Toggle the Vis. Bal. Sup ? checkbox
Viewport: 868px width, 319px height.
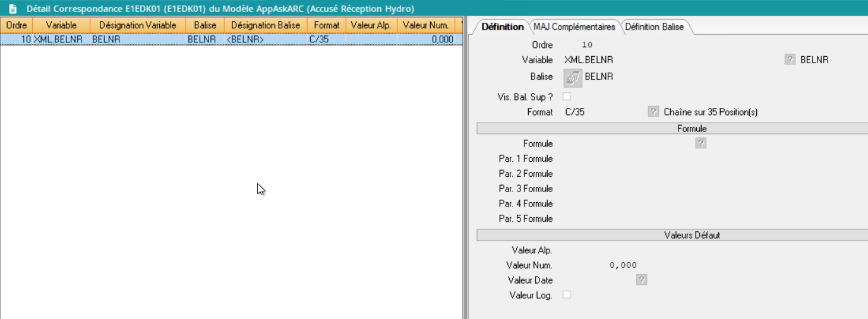[567, 97]
